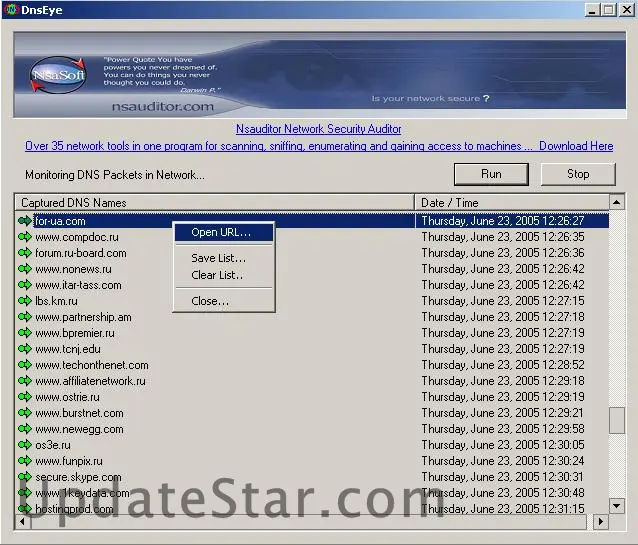Choose Save List... from the context menu

coord(224,258)
